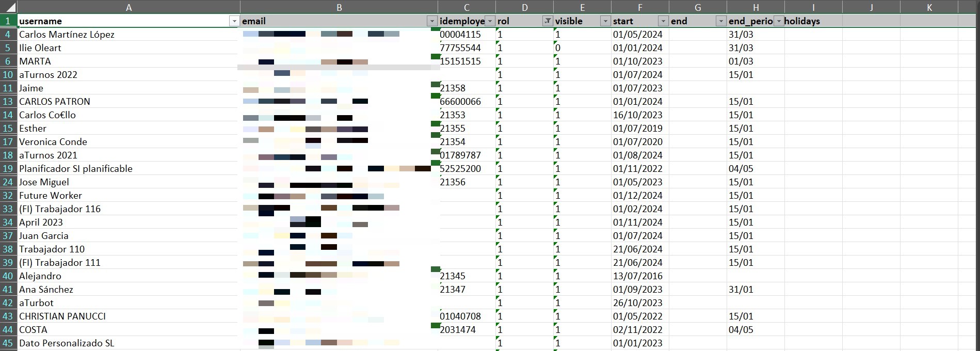Select column K header

[x=929, y=7]
